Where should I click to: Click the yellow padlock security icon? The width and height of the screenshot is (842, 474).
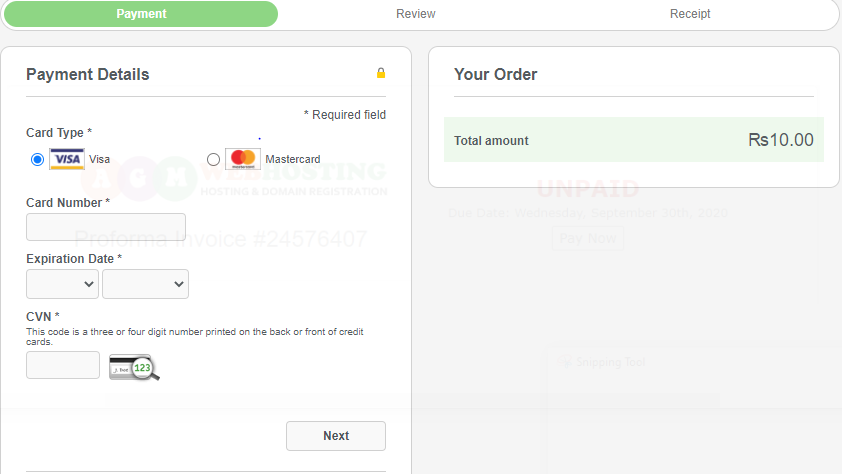click(x=381, y=73)
